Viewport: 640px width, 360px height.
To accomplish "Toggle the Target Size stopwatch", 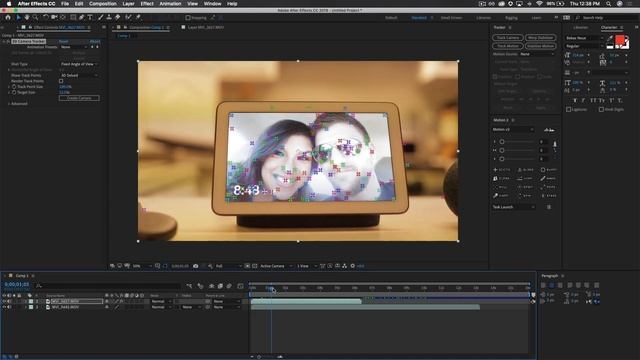I will (x=14, y=93).
